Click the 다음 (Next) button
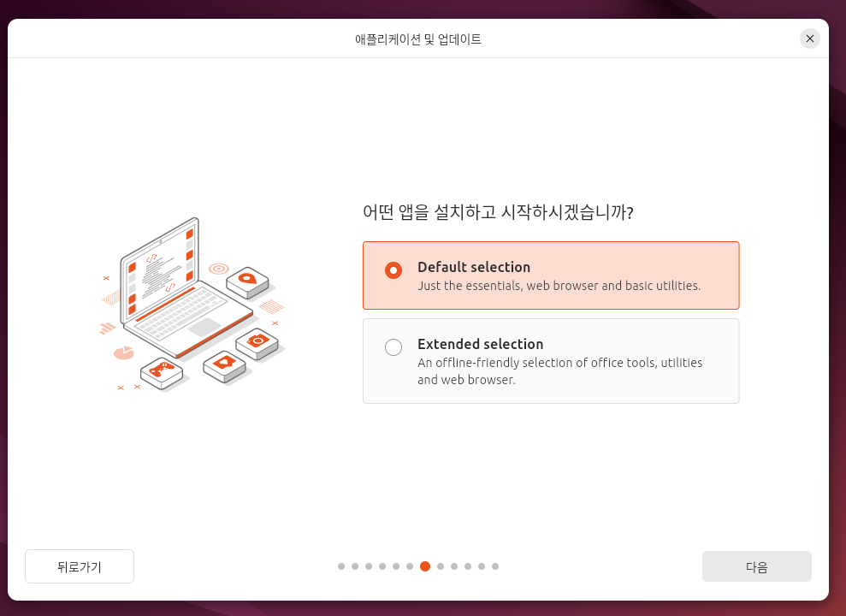846x616 pixels. click(x=756, y=566)
